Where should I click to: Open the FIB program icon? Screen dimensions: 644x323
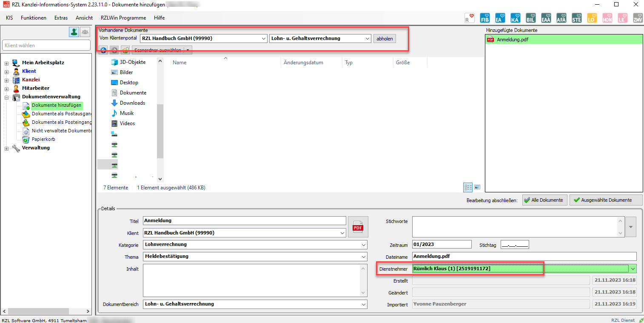click(x=484, y=18)
